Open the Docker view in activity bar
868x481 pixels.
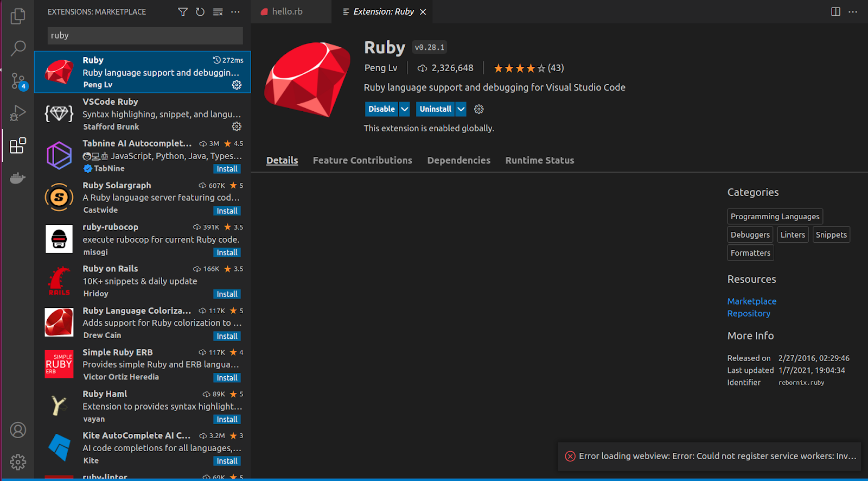pyautogui.click(x=18, y=178)
